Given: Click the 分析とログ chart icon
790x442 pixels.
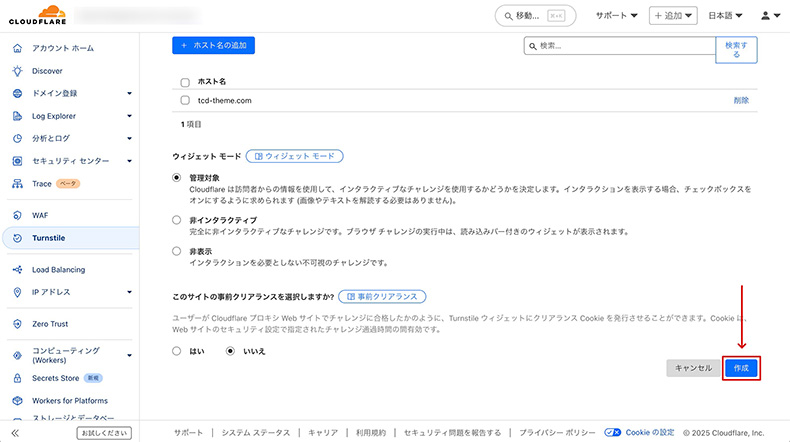Looking at the screenshot, I should click(17, 138).
